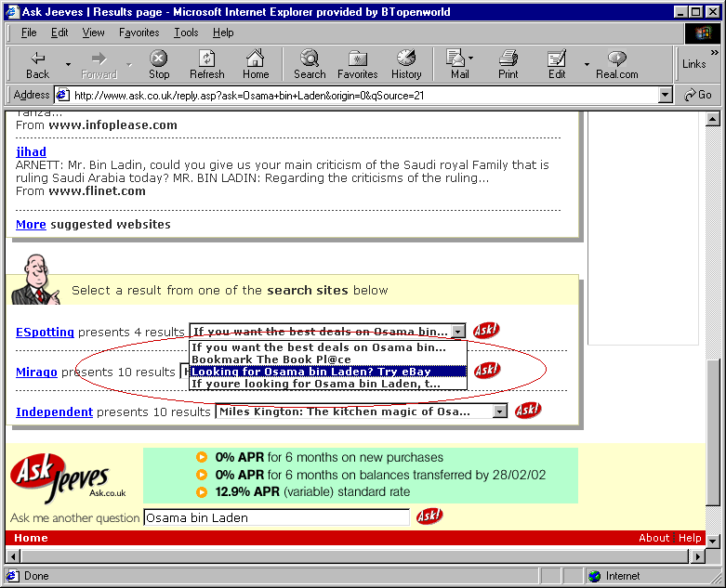Open the Real.com toolbar icon
This screenshot has width=726, height=588.
pyautogui.click(x=616, y=64)
